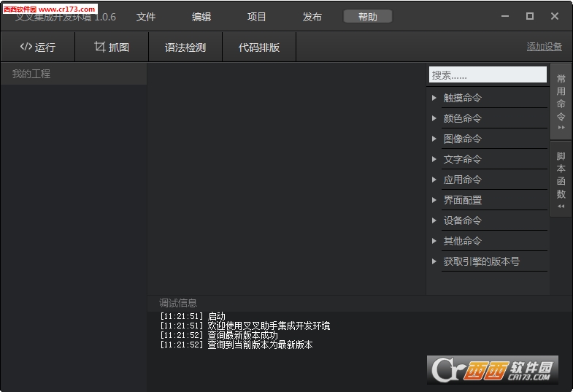Switch to the 脚本函数 side tab
Screen dimensions: 573x392
(x=561, y=180)
